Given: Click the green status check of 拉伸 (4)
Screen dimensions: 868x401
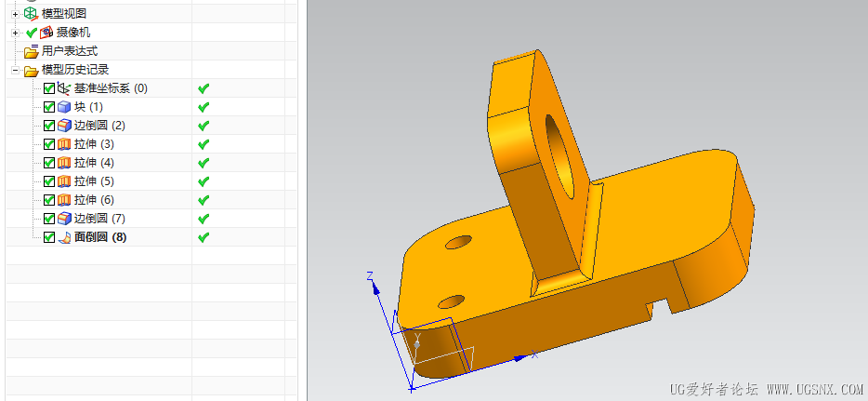Looking at the screenshot, I should (x=204, y=162).
